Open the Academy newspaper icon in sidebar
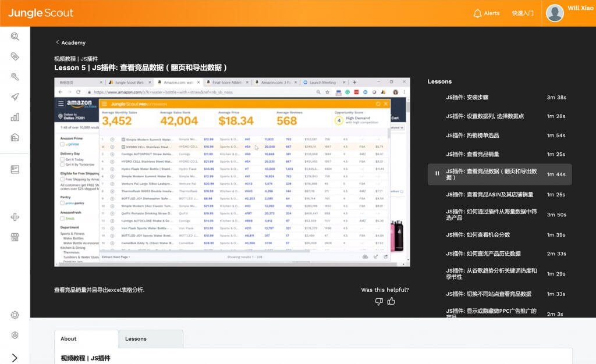The image size is (596, 364). (15, 169)
